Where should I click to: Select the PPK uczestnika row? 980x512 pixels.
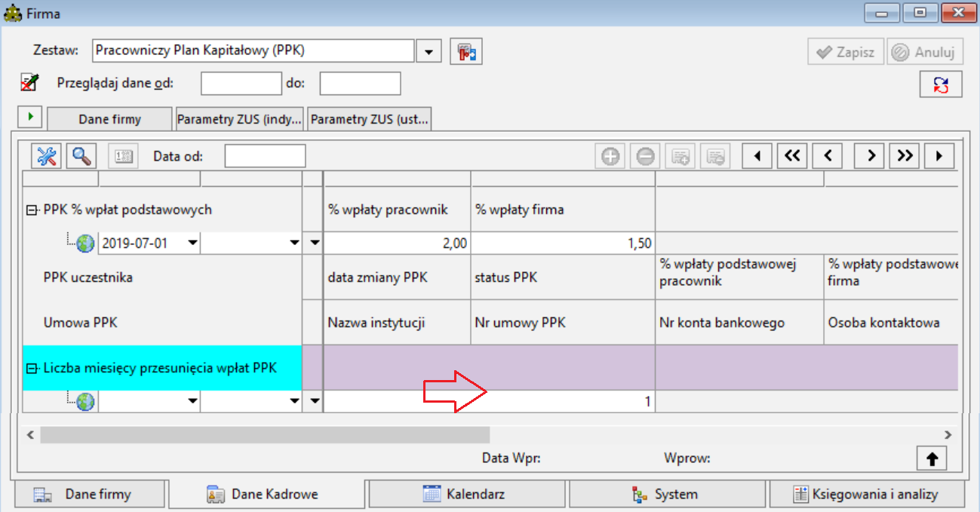(161, 277)
